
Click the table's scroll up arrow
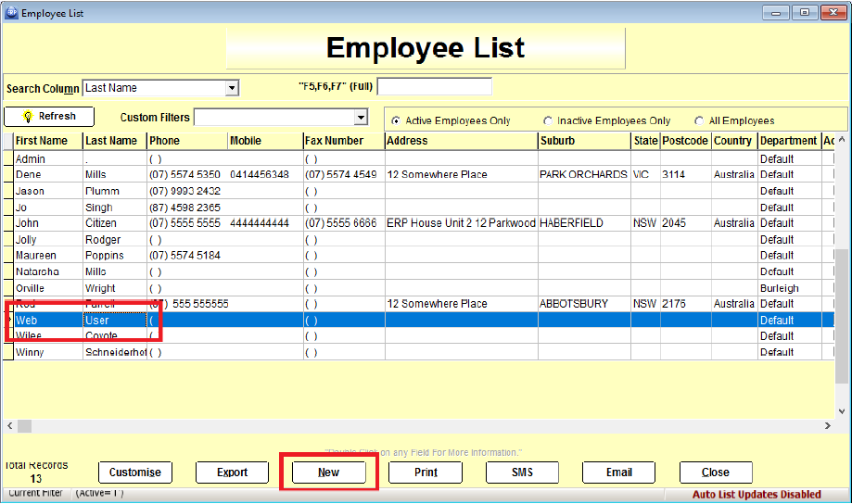coord(842,140)
